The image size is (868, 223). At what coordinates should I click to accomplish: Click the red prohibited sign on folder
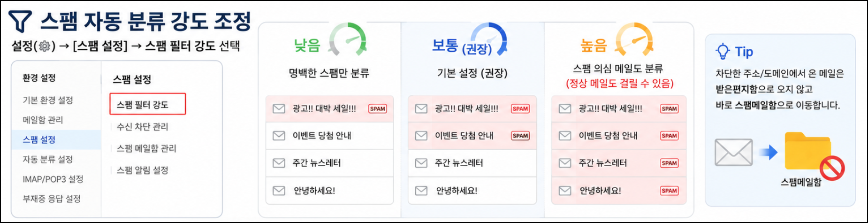(832, 168)
